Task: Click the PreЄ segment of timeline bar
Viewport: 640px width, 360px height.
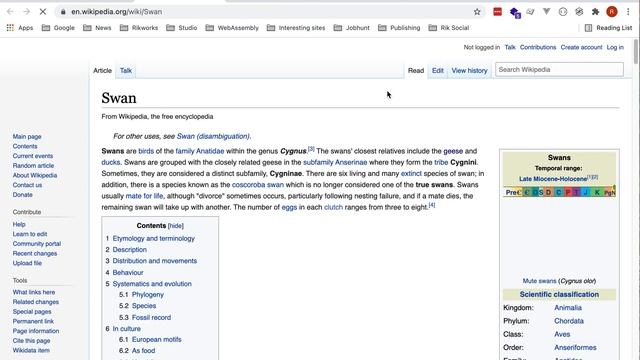Action: click(x=512, y=192)
